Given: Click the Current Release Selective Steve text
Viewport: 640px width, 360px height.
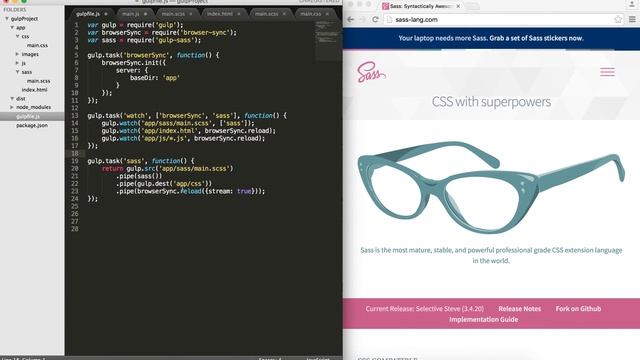Looking at the screenshot, I should coord(424,309).
